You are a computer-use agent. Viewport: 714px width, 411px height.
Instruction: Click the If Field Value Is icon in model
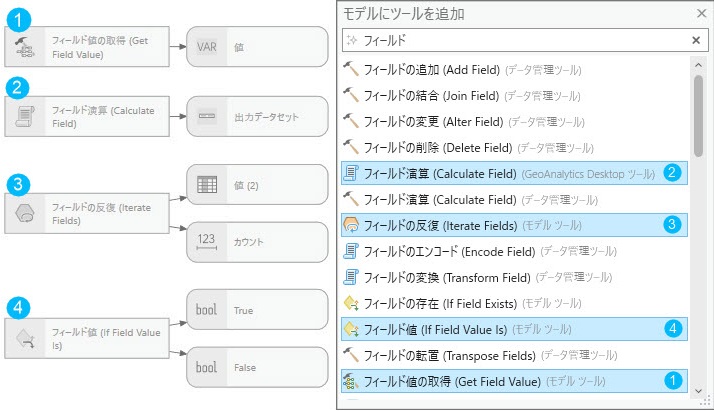tap(25, 339)
